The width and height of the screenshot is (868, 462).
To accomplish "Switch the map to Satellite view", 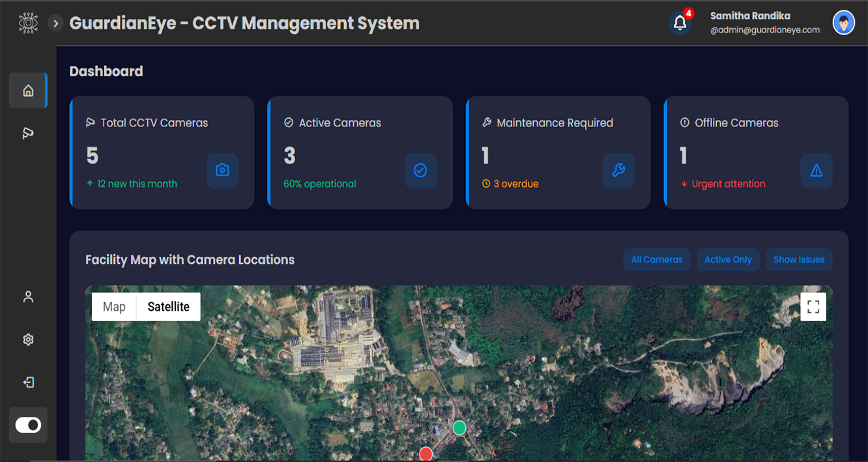I will tap(168, 307).
